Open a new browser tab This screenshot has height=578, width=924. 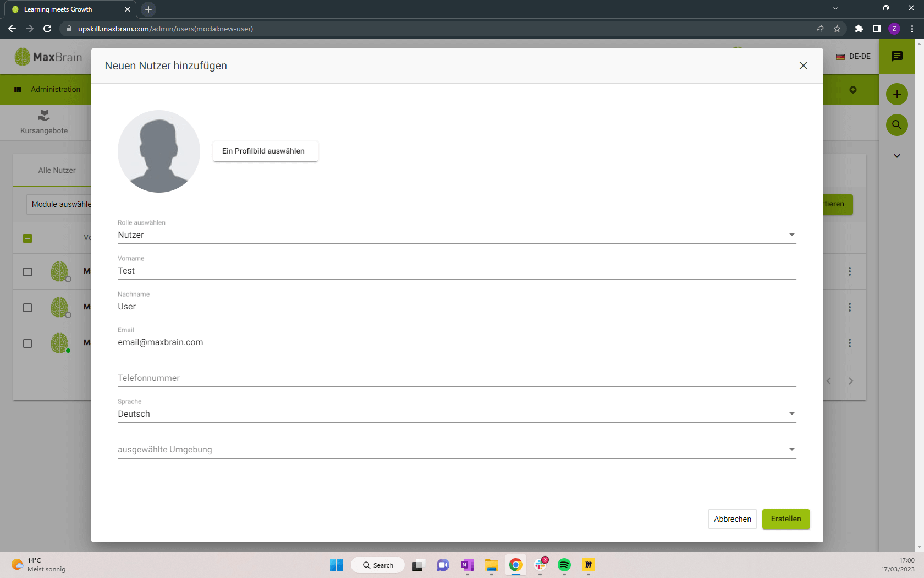coord(148,9)
